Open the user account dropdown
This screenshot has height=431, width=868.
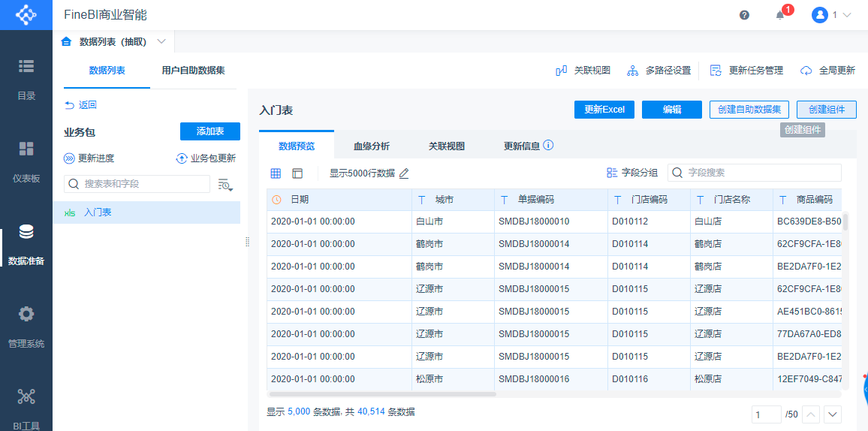(830, 15)
